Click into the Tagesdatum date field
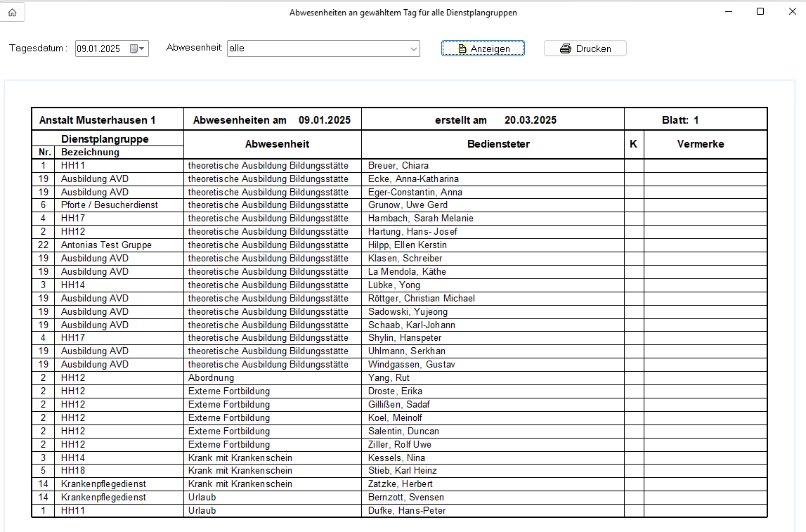The height and width of the screenshot is (532, 806). point(99,48)
